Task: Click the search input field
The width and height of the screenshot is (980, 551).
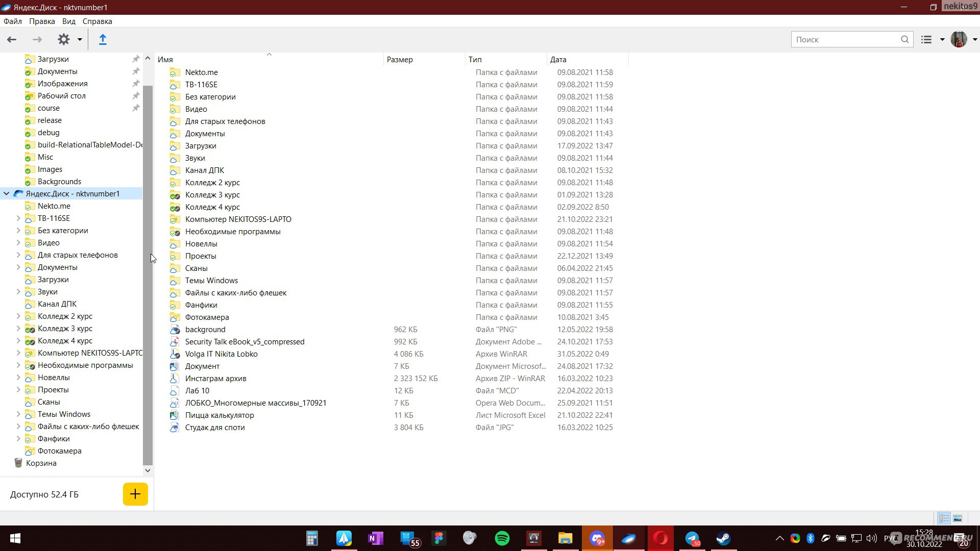Action: [848, 39]
